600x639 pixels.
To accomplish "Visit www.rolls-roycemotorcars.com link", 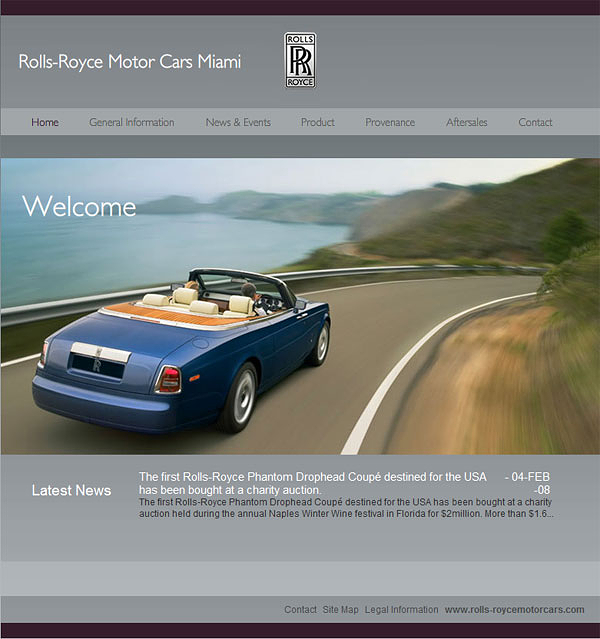I will 514,610.
